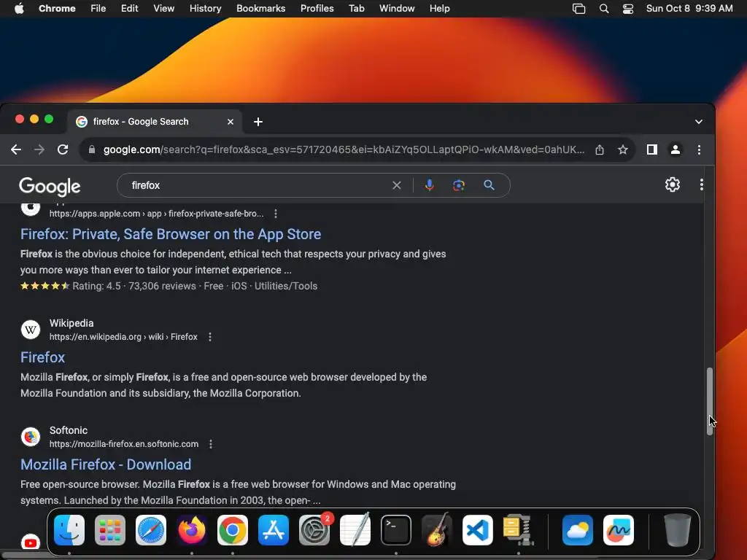Open Terminal from the Dock

click(x=396, y=530)
